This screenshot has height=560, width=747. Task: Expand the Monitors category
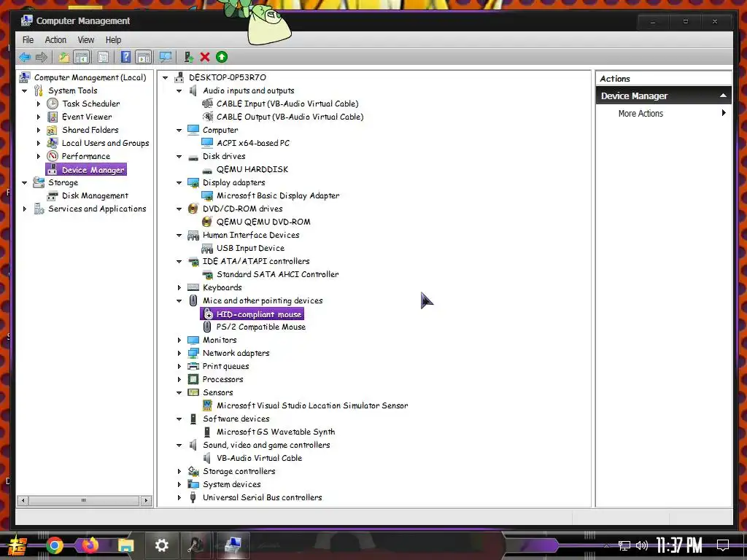(179, 340)
